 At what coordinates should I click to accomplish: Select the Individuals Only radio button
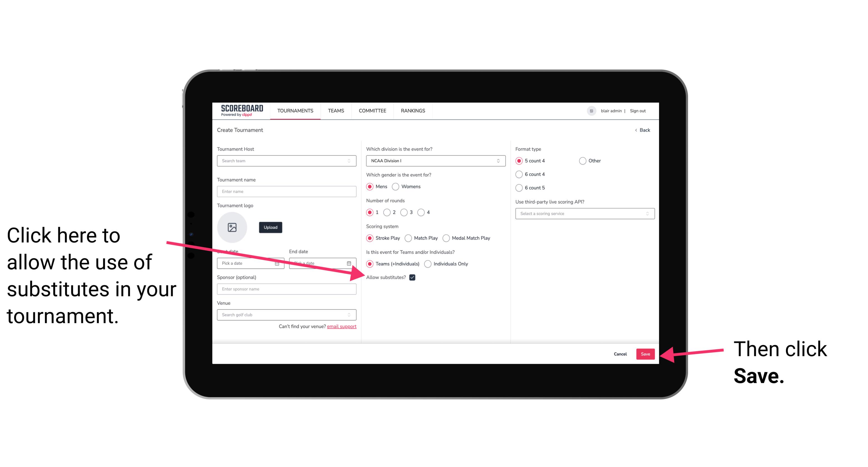click(428, 264)
